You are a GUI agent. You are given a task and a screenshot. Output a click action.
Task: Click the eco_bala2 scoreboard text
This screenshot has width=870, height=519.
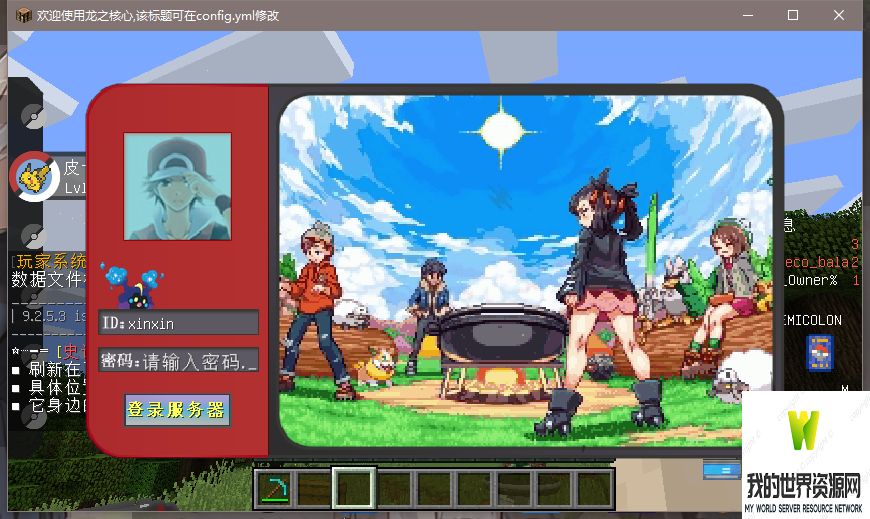point(821,262)
